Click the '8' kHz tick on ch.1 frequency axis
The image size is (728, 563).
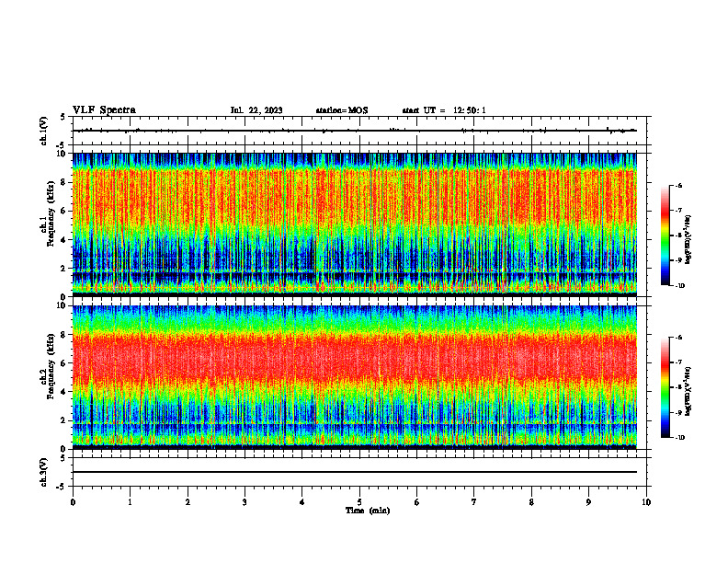(x=64, y=182)
